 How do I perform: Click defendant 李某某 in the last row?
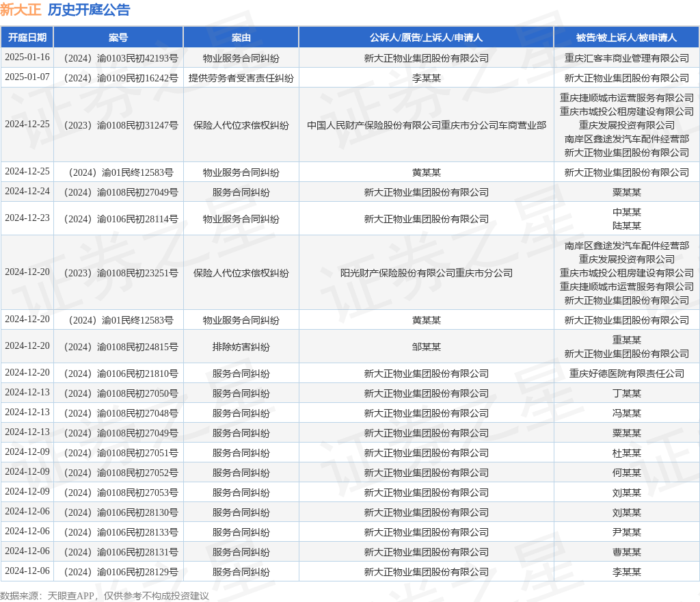(x=626, y=572)
